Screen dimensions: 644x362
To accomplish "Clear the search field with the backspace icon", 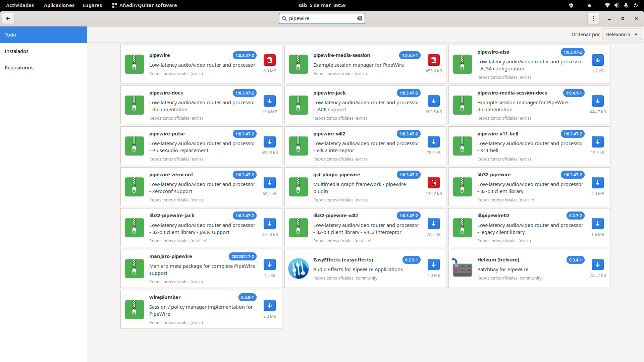I will [360, 18].
